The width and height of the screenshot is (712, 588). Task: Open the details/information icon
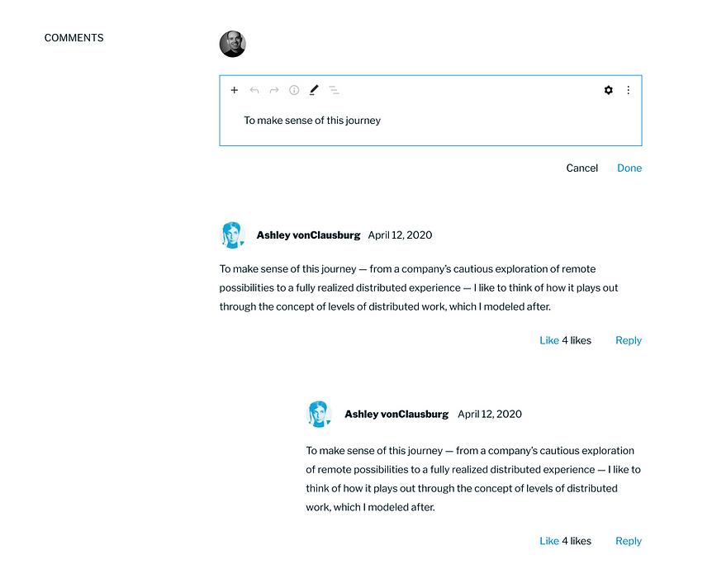point(294,90)
